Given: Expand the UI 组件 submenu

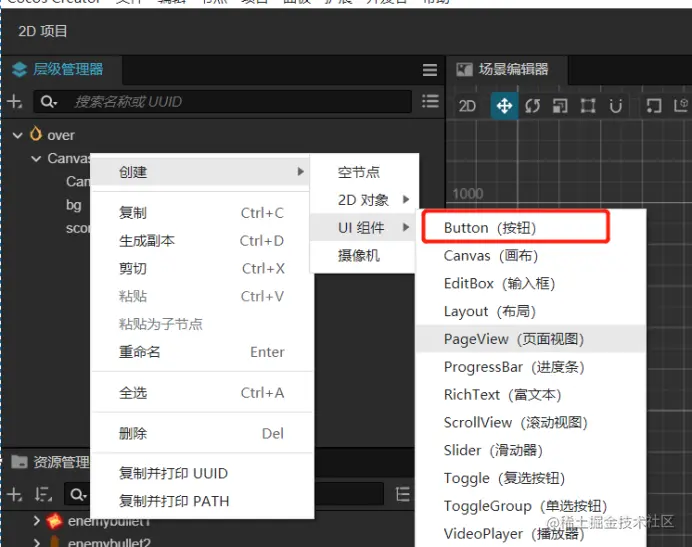Looking at the screenshot, I should pos(364,227).
